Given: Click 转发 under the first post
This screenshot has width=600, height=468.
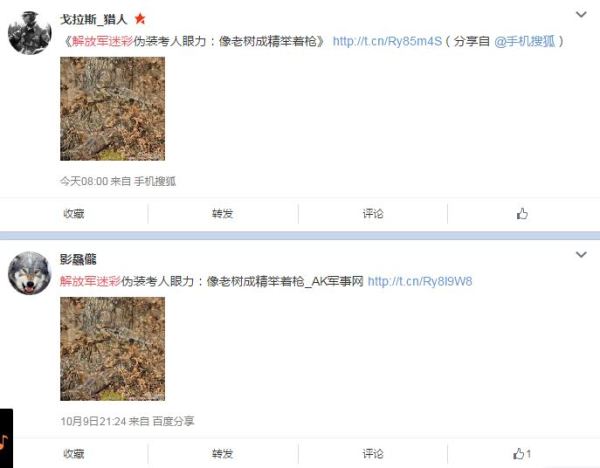Looking at the screenshot, I should [223, 214].
